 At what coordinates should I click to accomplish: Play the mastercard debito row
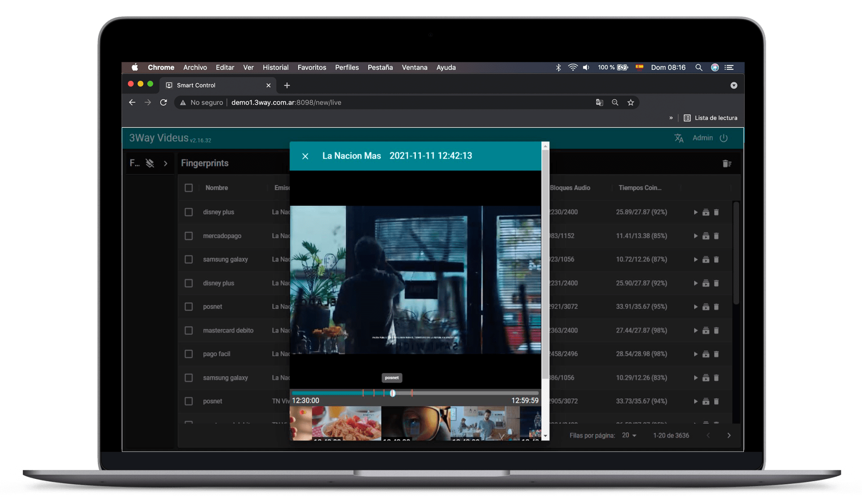pyautogui.click(x=695, y=331)
